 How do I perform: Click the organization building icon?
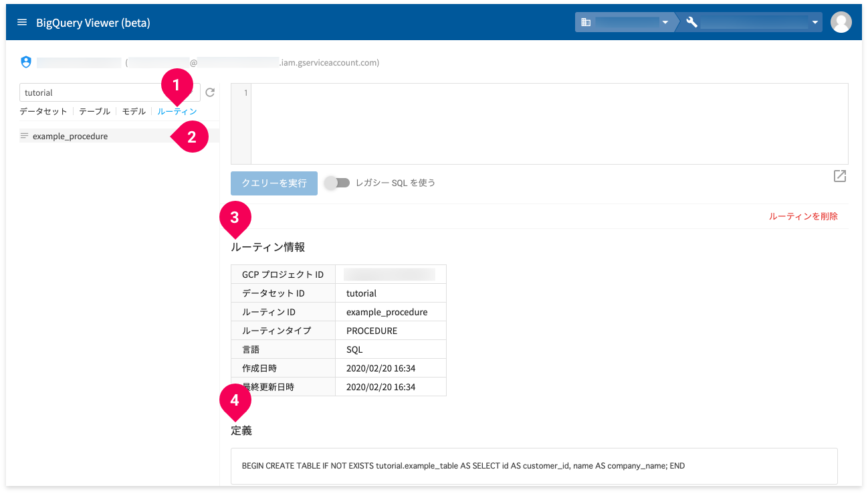click(586, 22)
